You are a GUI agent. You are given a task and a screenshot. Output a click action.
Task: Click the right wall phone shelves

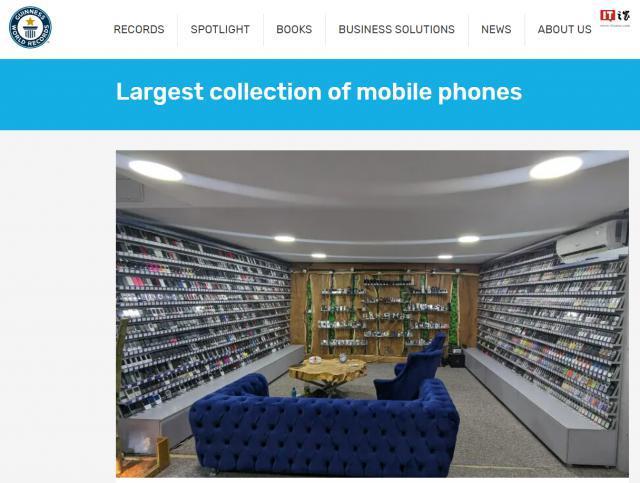point(551,331)
